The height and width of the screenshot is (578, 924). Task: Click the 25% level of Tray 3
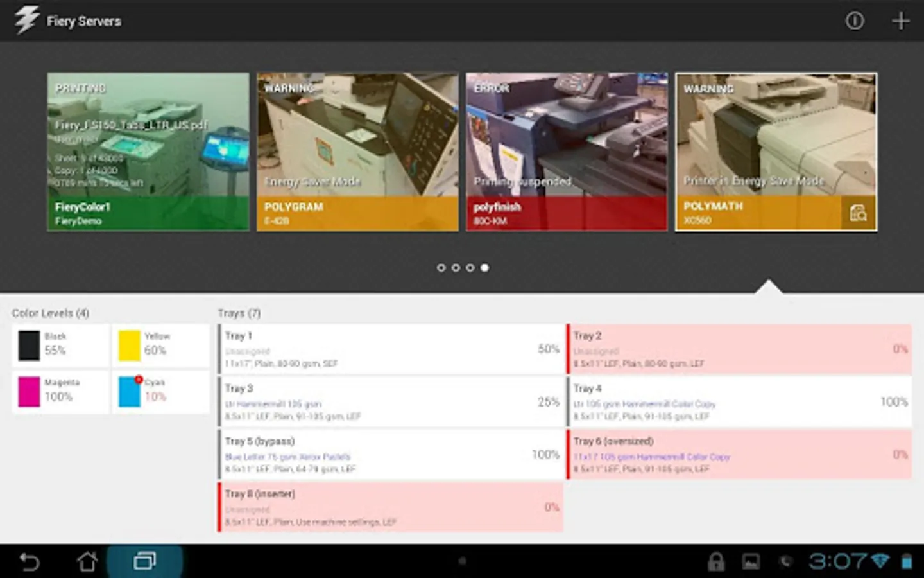pos(549,401)
